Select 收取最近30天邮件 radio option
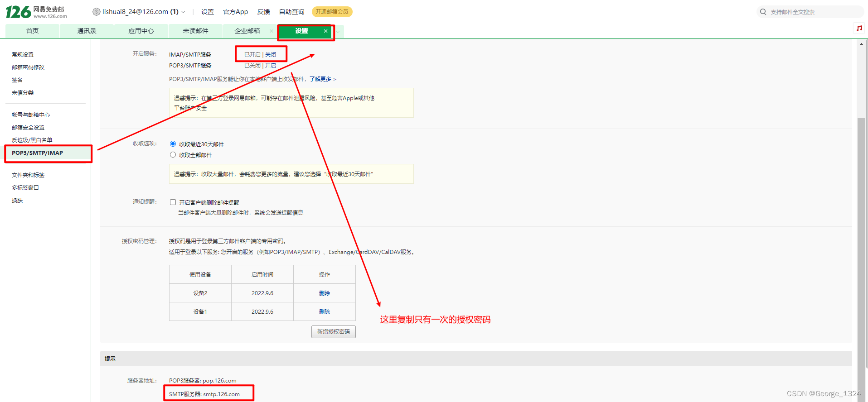 coord(173,144)
